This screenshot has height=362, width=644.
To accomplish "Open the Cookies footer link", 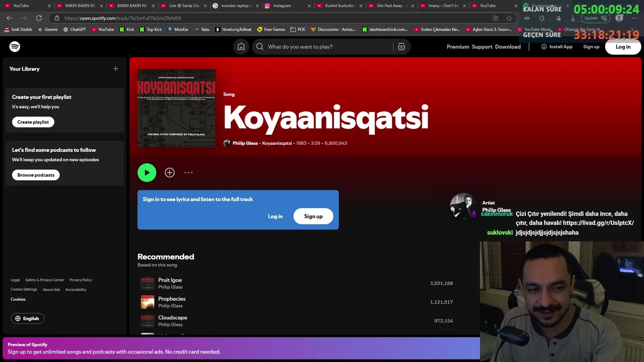I will (18, 299).
